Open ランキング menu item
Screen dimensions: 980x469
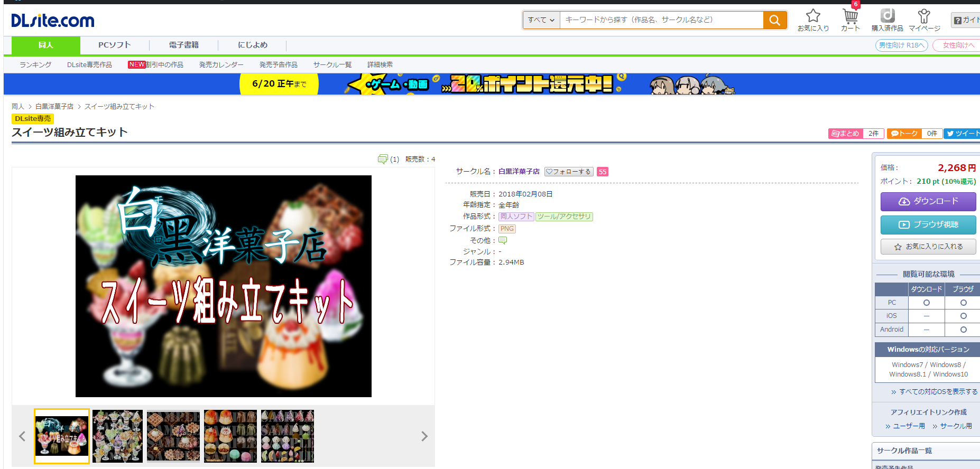click(35, 64)
